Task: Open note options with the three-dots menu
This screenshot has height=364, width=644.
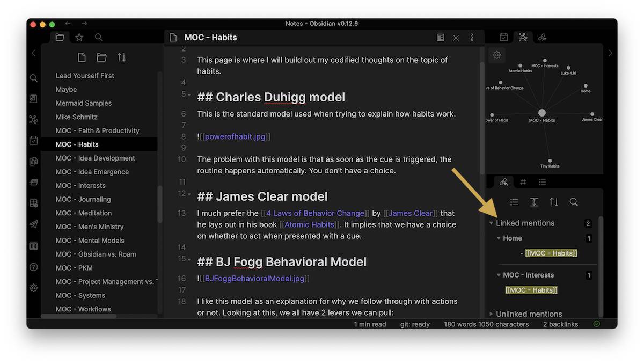Action: [471, 38]
